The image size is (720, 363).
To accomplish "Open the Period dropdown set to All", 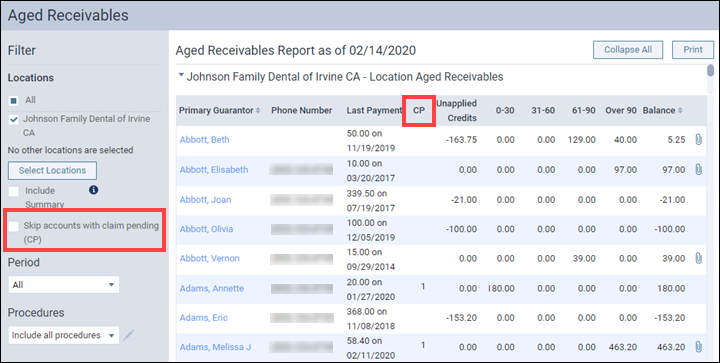I will pos(64,285).
